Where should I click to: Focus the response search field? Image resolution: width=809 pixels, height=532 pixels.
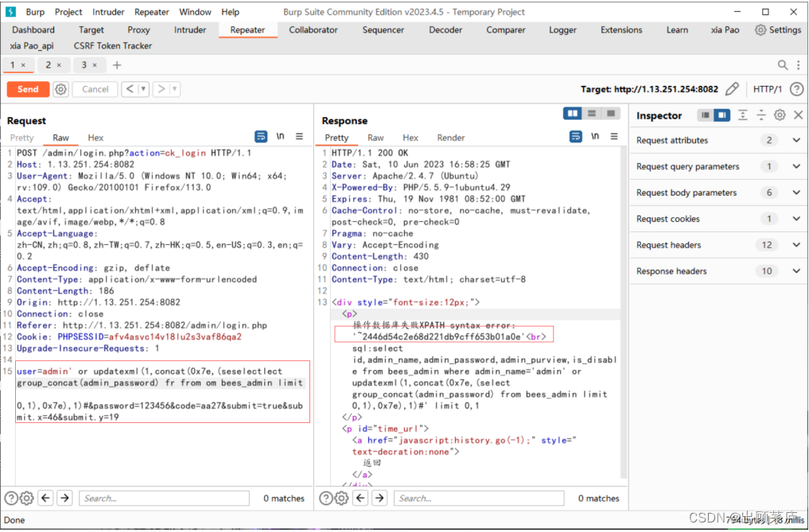[479, 499]
